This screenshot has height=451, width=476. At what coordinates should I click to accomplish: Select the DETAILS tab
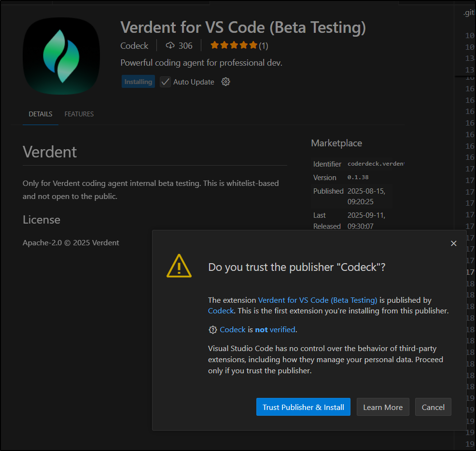41,114
